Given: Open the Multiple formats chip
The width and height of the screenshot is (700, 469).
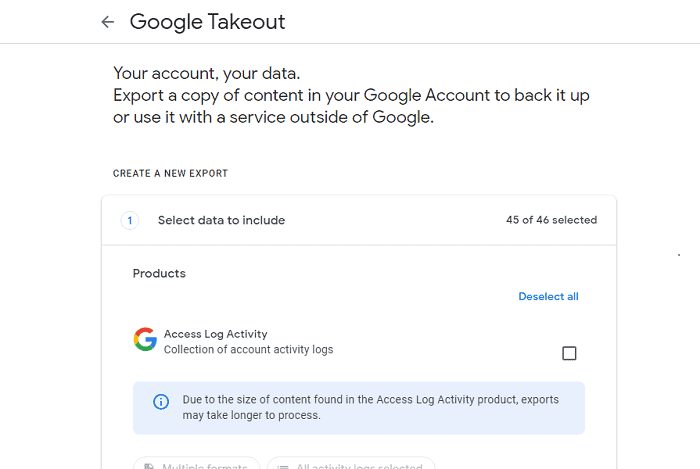Looking at the screenshot, I should 196,463.
